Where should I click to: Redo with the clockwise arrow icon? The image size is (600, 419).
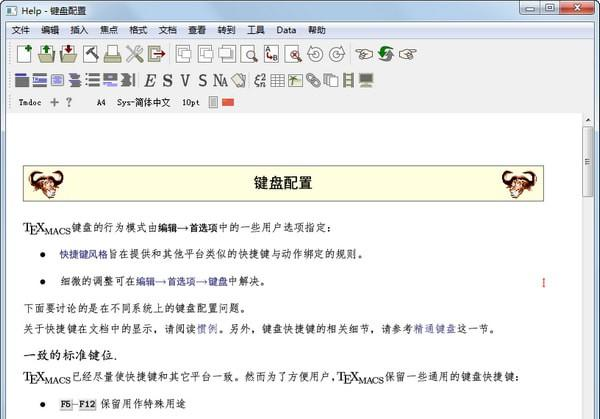pos(337,54)
